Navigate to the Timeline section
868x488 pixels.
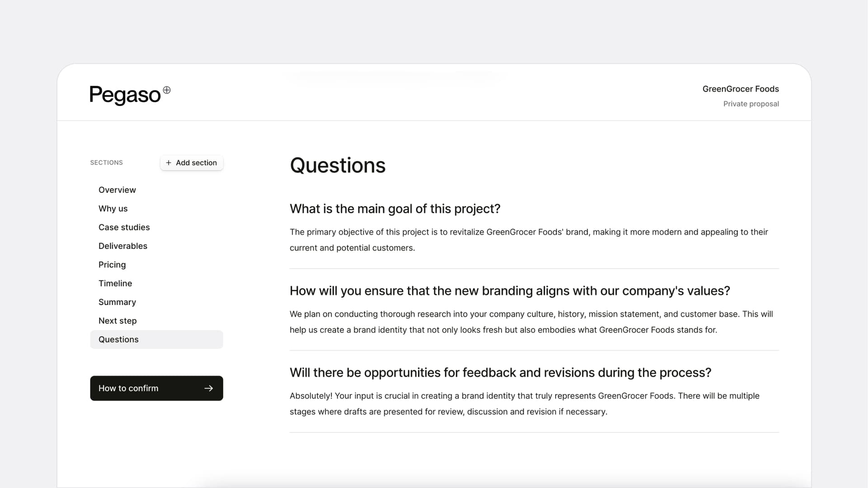(x=115, y=283)
